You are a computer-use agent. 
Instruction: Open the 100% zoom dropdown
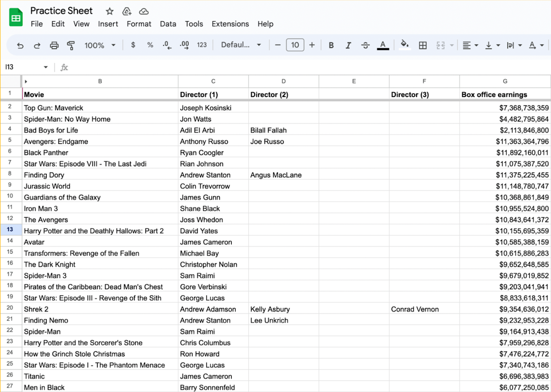[x=100, y=45]
